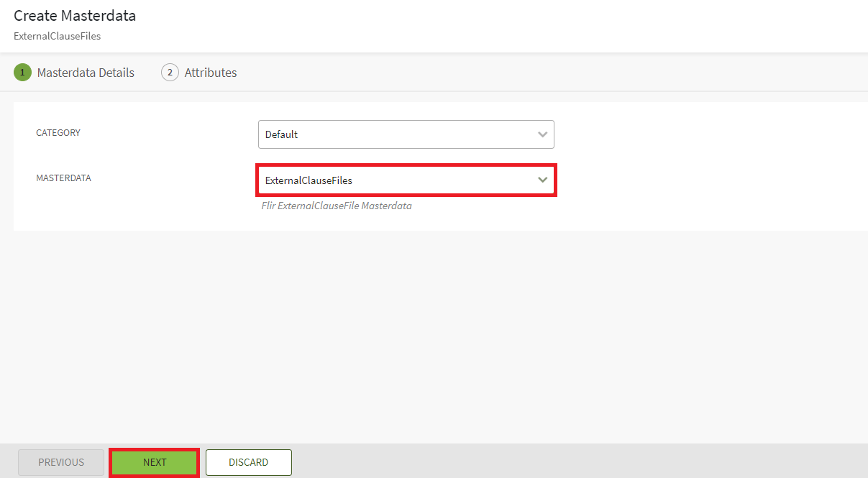The image size is (868, 478).
Task: Click the CATEGORY field label
Action: pos(58,133)
